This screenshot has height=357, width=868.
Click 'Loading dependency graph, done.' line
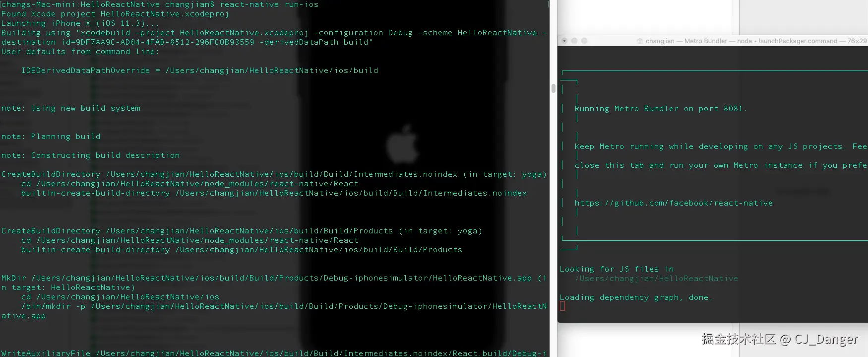point(636,297)
